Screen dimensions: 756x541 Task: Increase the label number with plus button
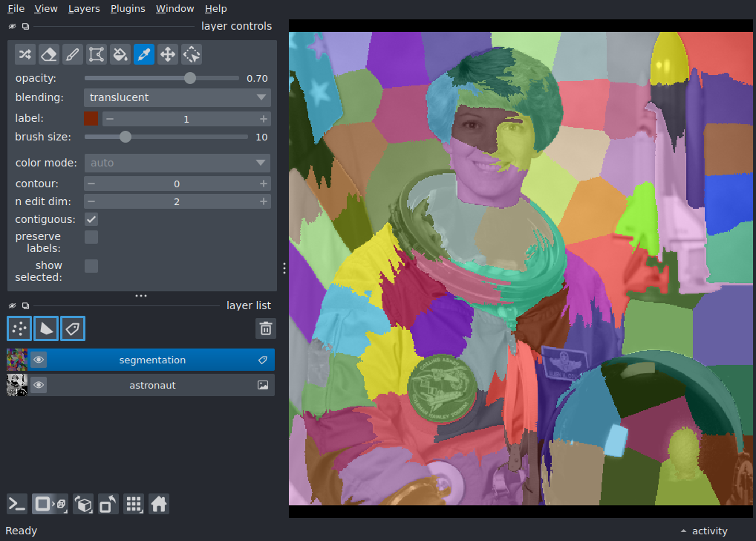click(263, 119)
